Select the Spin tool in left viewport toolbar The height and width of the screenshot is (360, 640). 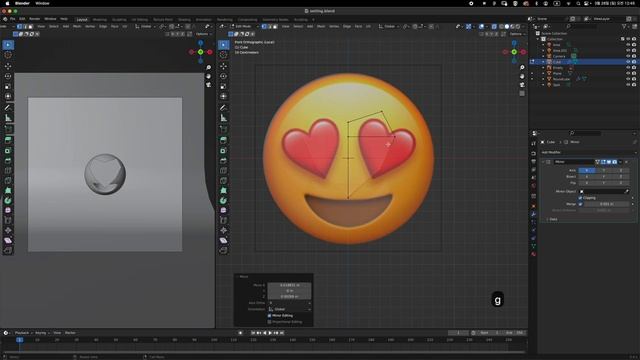click(x=8, y=200)
